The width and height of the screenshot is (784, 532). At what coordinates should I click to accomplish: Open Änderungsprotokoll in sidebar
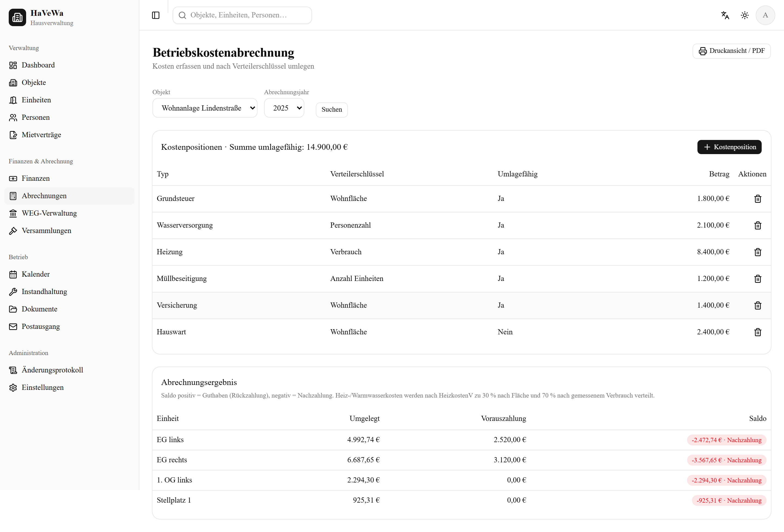click(x=69, y=370)
